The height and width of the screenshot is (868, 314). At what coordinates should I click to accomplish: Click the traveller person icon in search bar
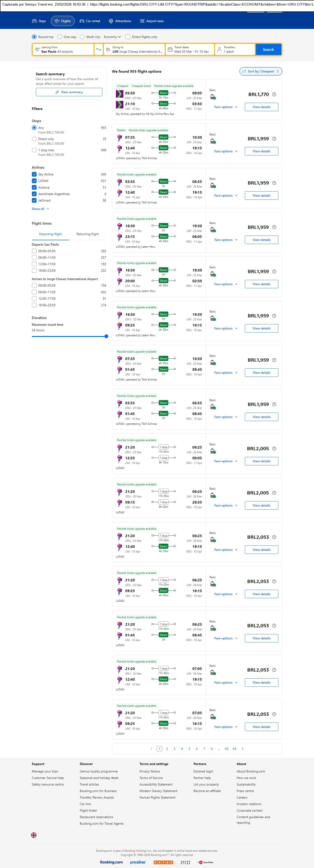pyautogui.click(x=219, y=50)
